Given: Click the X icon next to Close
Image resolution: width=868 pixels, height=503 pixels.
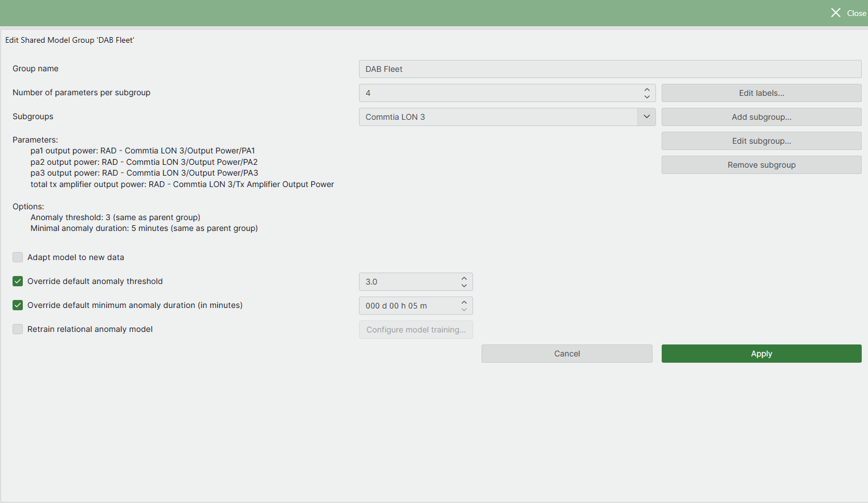Looking at the screenshot, I should (x=836, y=12).
